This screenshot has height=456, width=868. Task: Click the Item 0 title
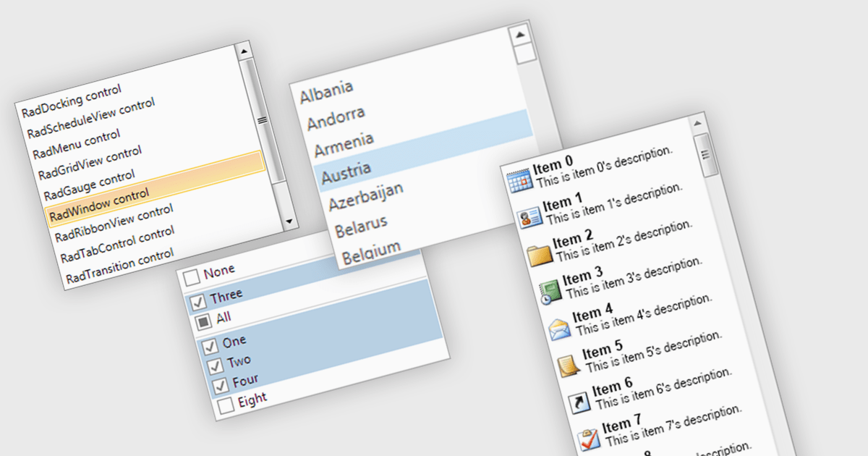(x=553, y=166)
